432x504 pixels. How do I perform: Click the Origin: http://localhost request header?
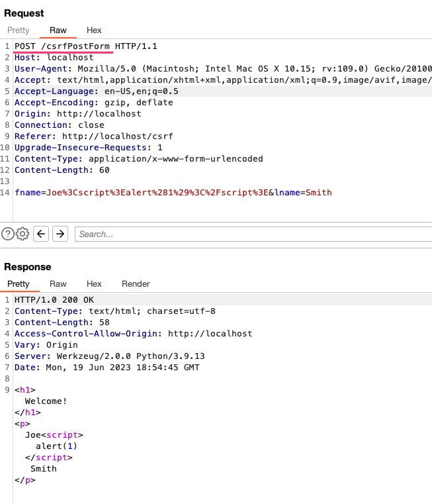[x=77, y=114]
